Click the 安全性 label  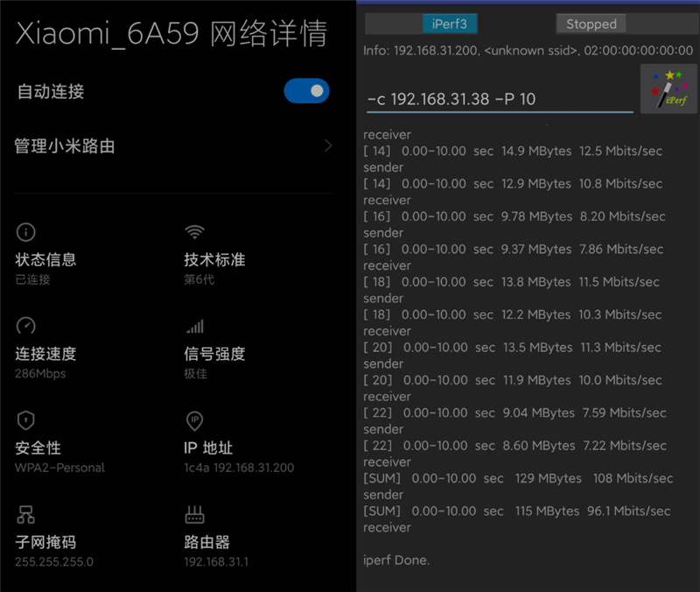click(38, 448)
